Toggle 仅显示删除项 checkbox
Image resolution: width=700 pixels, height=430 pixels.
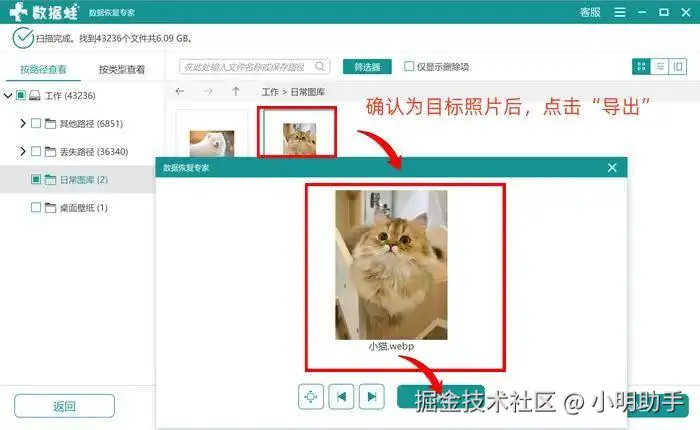coord(408,66)
